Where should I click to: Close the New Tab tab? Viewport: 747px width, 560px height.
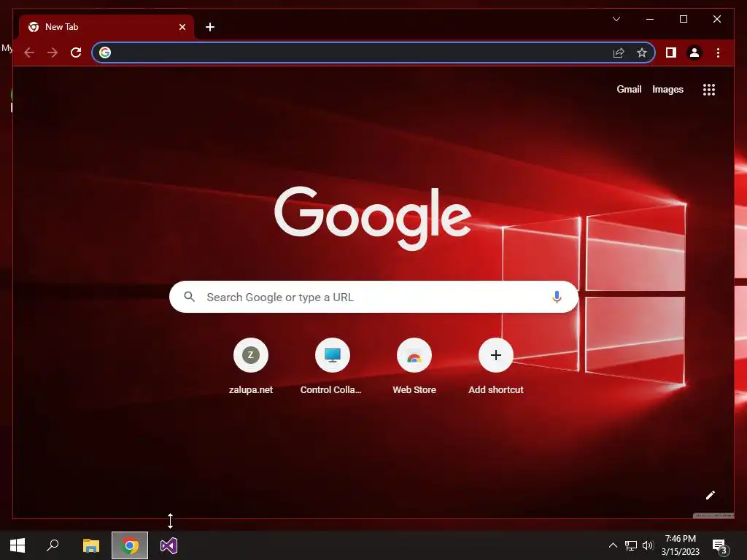point(182,27)
